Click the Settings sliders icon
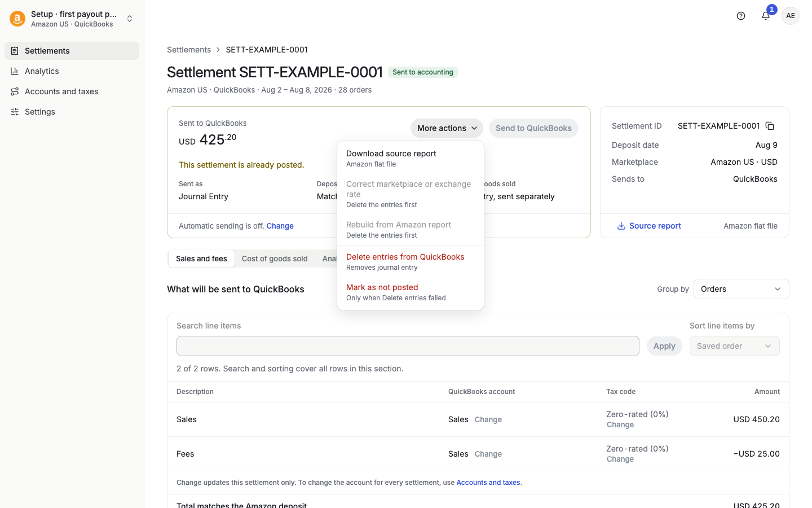812x508 pixels. pos(15,112)
